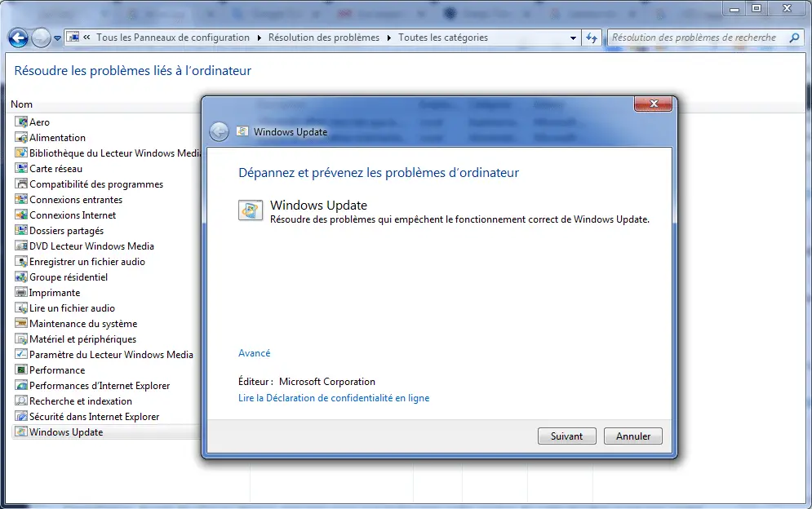Viewport: 812px width, 509px height.
Task: Click the Enregistrer un fichier audio icon
Action: 21,262
